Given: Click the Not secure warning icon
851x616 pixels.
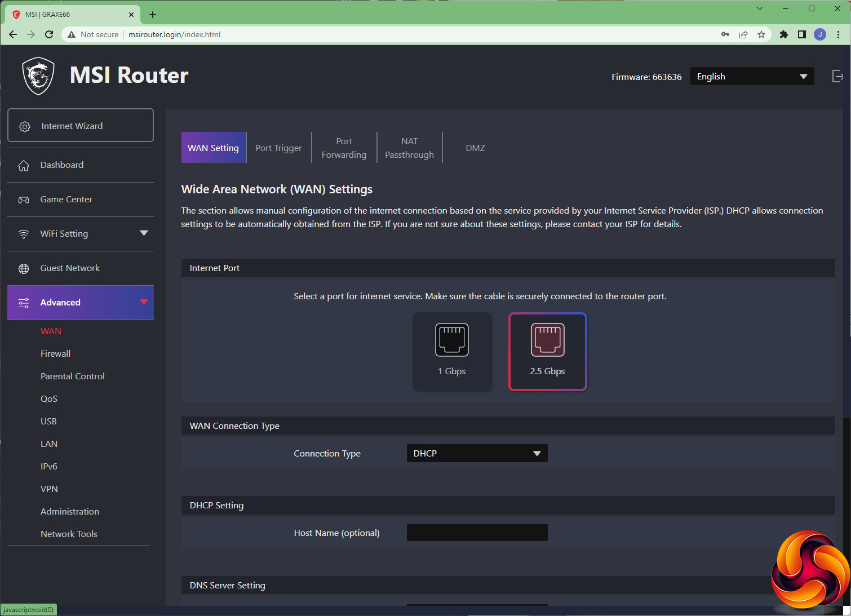Looking at the screenshot, I should pyautogui.click(x=72, y=34).
